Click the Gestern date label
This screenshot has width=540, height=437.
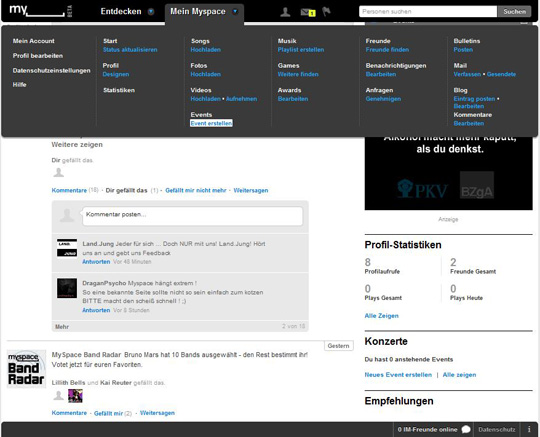339,346
